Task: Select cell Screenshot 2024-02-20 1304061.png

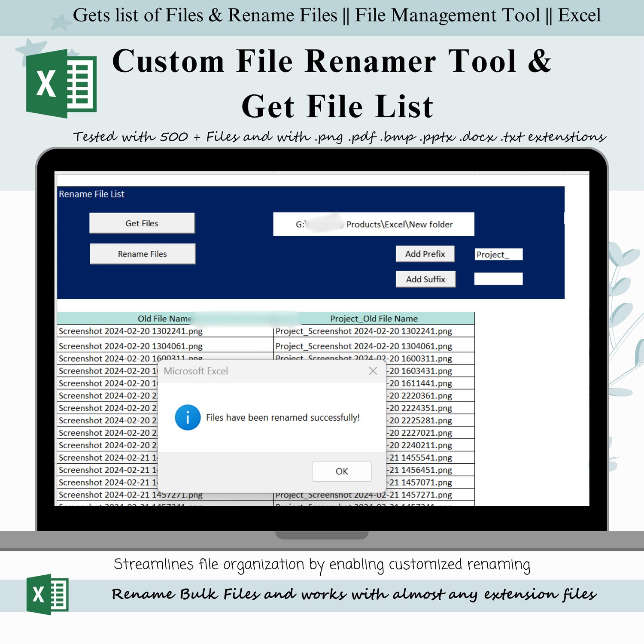Action: 165,346
